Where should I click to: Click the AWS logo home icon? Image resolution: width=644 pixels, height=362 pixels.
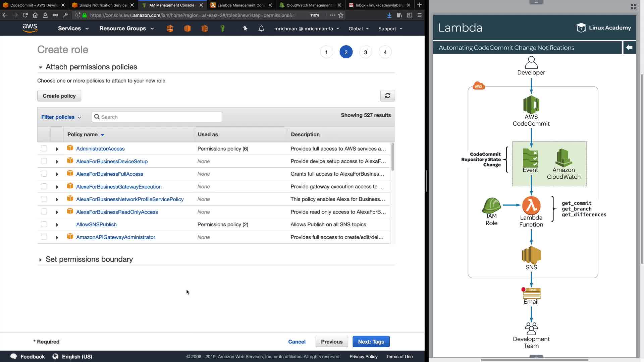[x=30, y=28]
